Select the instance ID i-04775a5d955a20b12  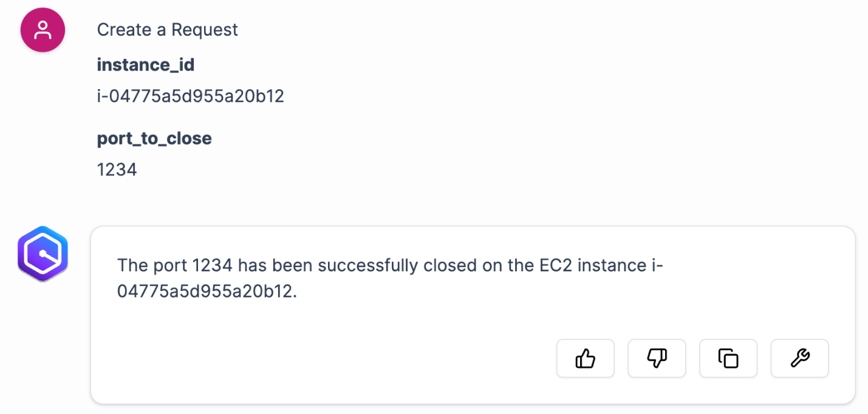point(190,96)
